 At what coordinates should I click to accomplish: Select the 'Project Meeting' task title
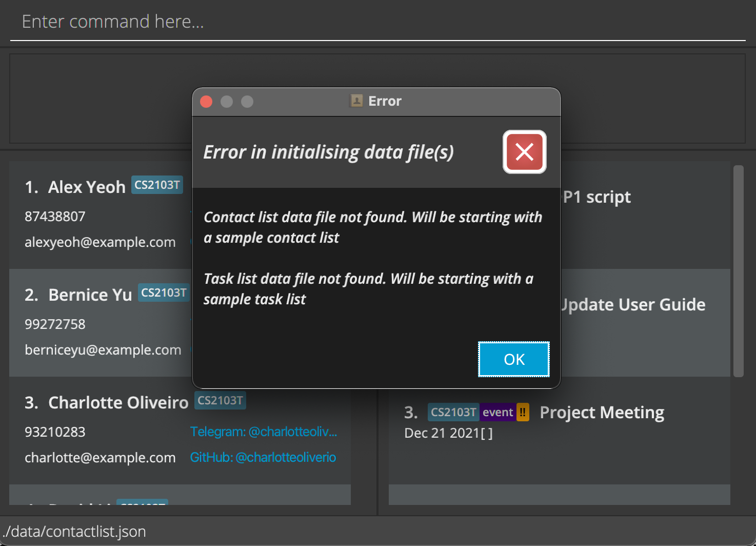point(602,412)
